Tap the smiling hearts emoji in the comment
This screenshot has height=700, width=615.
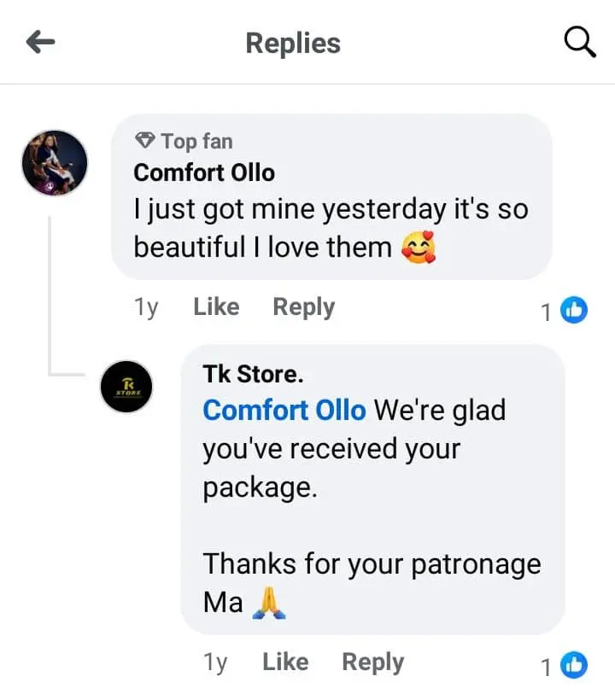417,248
